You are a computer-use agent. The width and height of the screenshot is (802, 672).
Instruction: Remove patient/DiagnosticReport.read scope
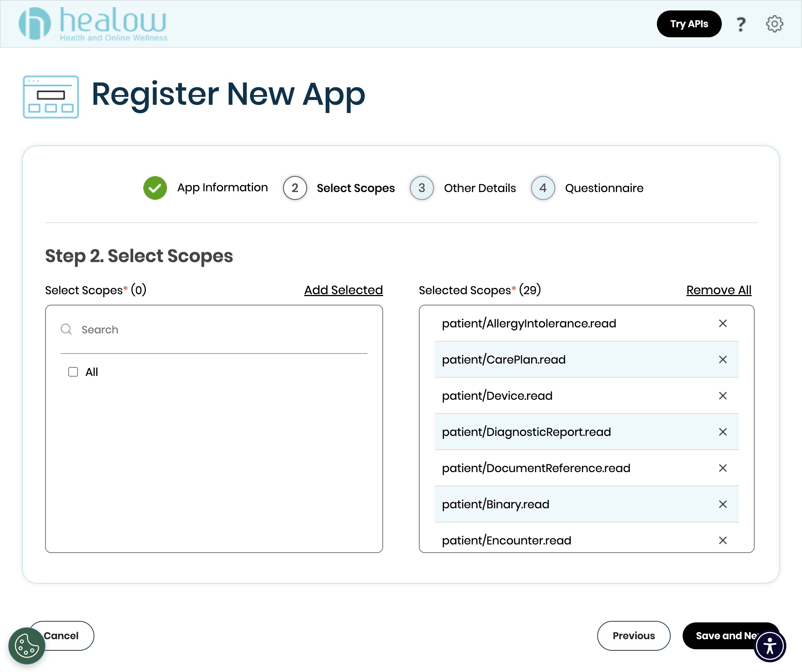pos(722,432)
